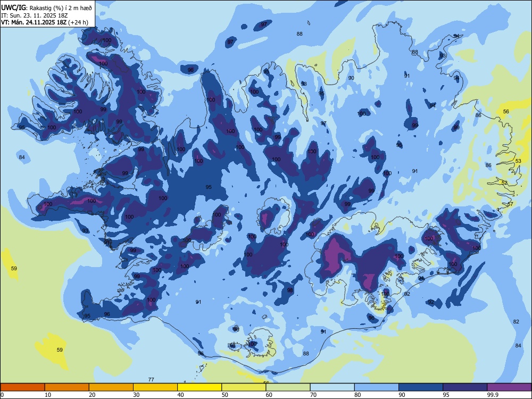Click the '30' legend tick label
The image size is (532, 399).
[136, 395]
